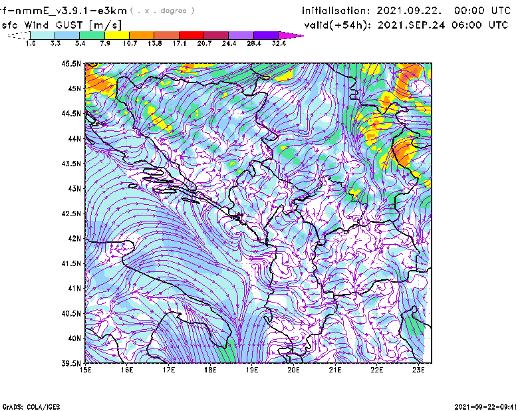
Task: Click the "44N" latitude label
Action: [x=74, y=138]
